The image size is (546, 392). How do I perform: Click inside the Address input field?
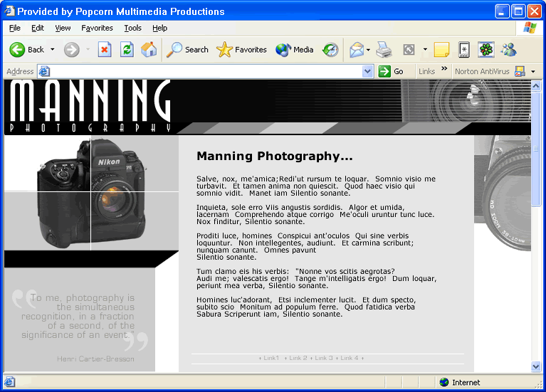[x=206, y=71]
